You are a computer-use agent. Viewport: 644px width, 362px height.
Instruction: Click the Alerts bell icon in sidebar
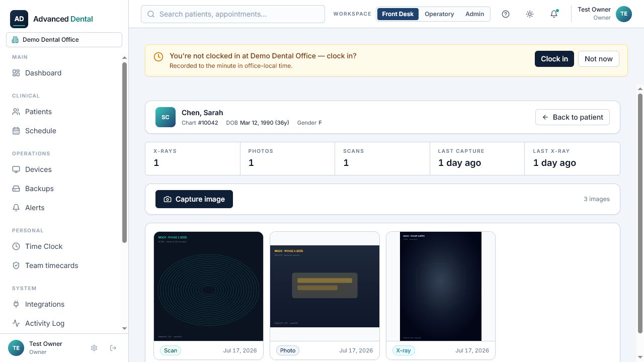pyautogui.click(x=16, y=208)
